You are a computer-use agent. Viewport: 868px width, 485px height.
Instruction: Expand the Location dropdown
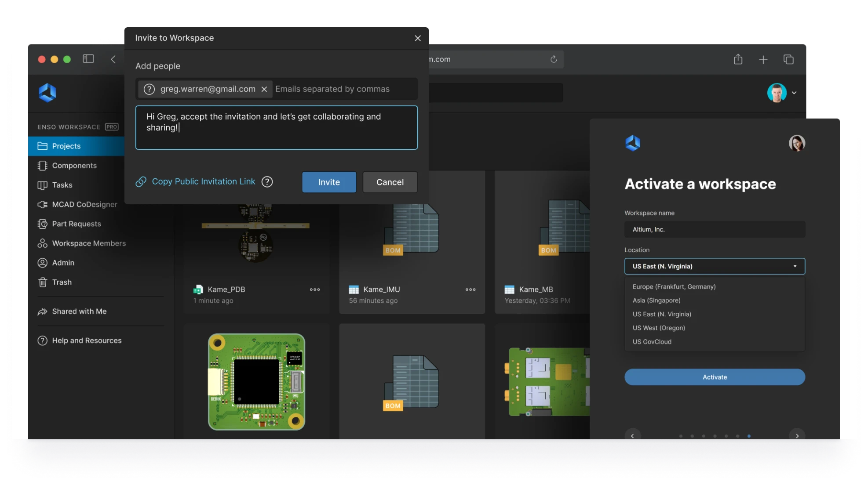click(715, 266)
